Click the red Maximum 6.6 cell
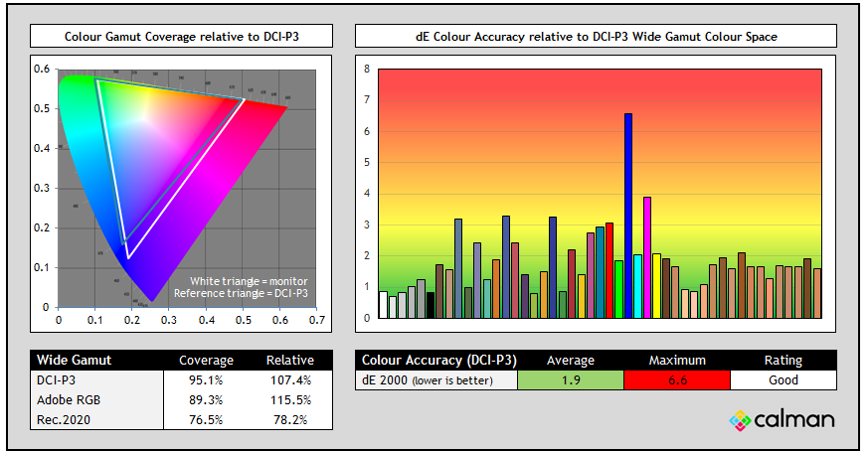 pyautogui.click(x=677, y=379)
